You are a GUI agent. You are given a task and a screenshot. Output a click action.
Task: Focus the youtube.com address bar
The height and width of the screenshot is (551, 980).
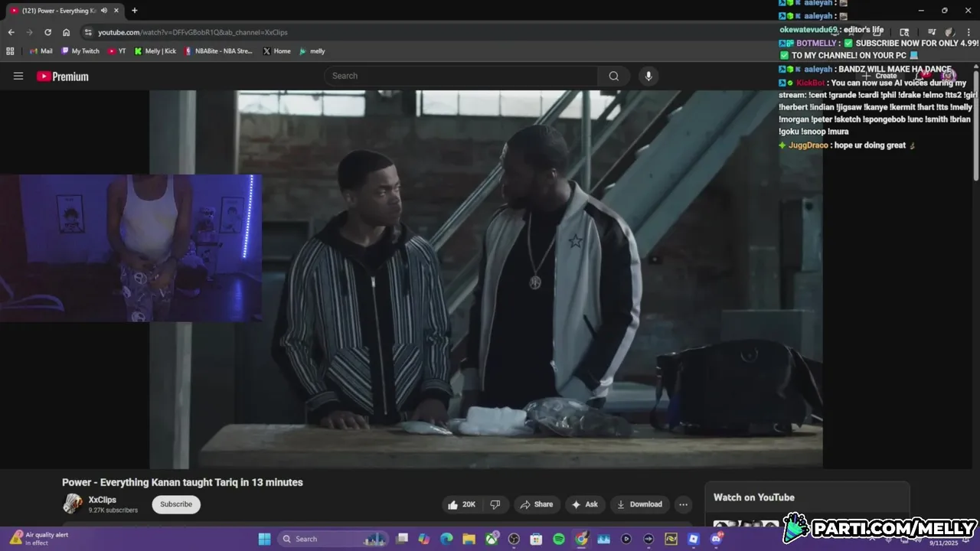pyautogui.click(x=193, y=32)
